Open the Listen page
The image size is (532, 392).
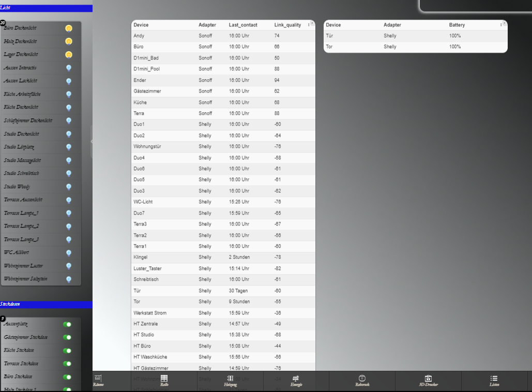coord(494,380)
